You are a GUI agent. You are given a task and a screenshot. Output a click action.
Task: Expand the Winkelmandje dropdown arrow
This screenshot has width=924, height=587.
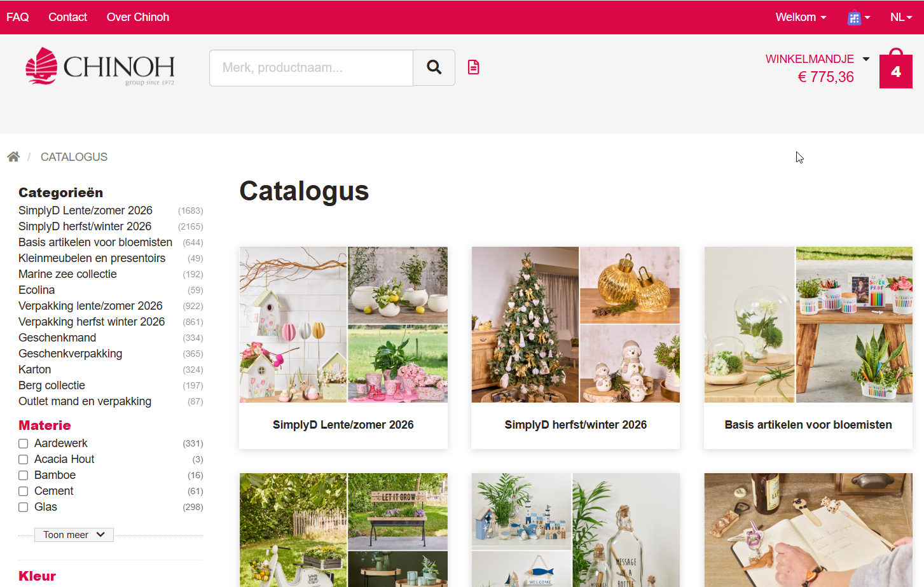tap(866, 59)
